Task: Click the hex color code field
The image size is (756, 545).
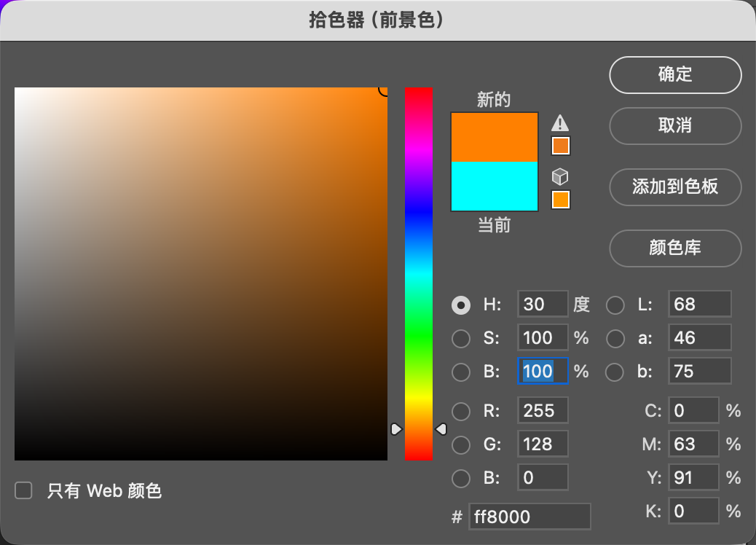Action: (529, 517)
